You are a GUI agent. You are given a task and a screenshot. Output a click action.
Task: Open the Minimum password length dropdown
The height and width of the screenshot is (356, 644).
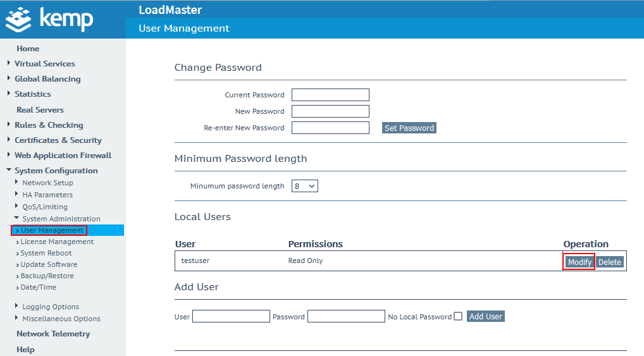click(305, 186)
